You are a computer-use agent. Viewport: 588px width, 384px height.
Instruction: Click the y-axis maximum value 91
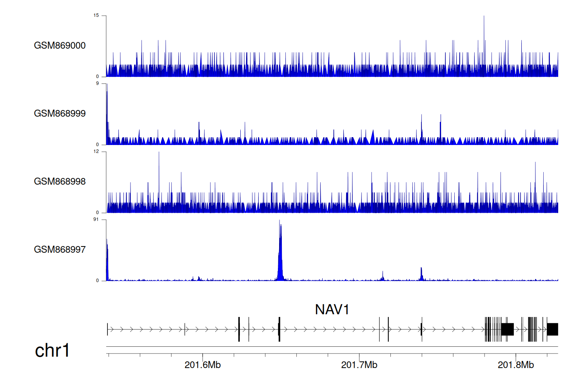(x=96, y=219)
